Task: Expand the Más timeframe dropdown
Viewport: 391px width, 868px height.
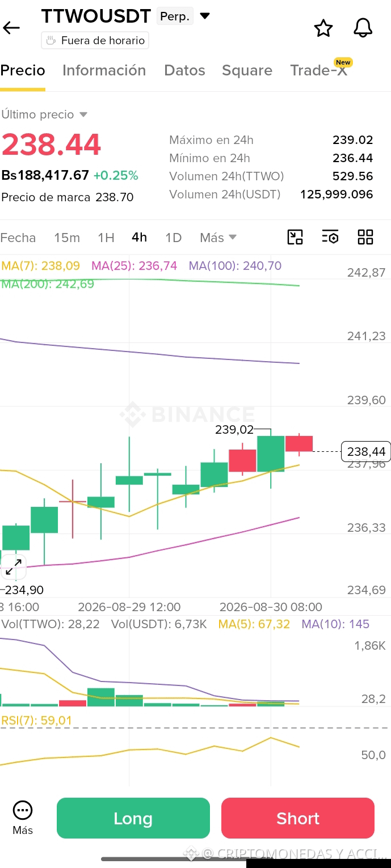Action: [x=218, y=238]
